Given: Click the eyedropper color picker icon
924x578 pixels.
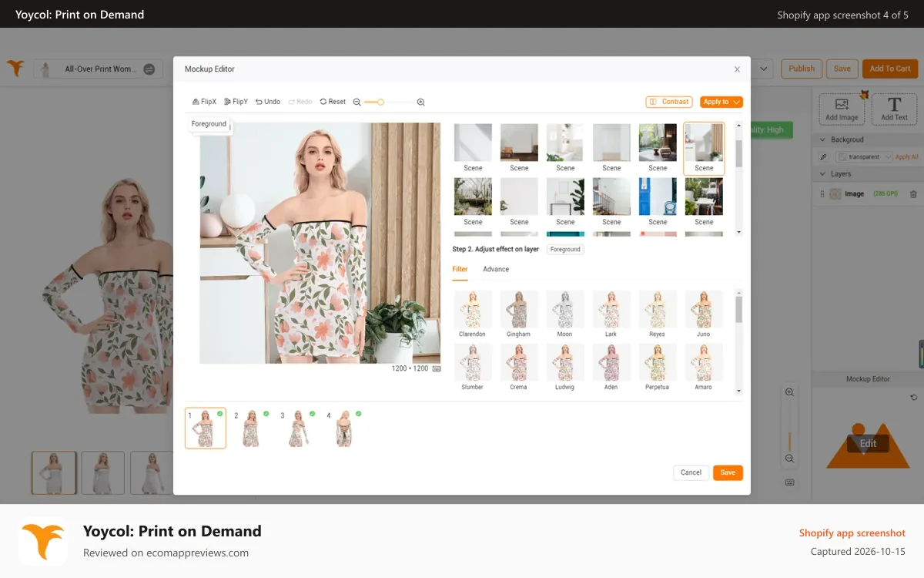Looking at the screenshot, I should click(823, 157).
